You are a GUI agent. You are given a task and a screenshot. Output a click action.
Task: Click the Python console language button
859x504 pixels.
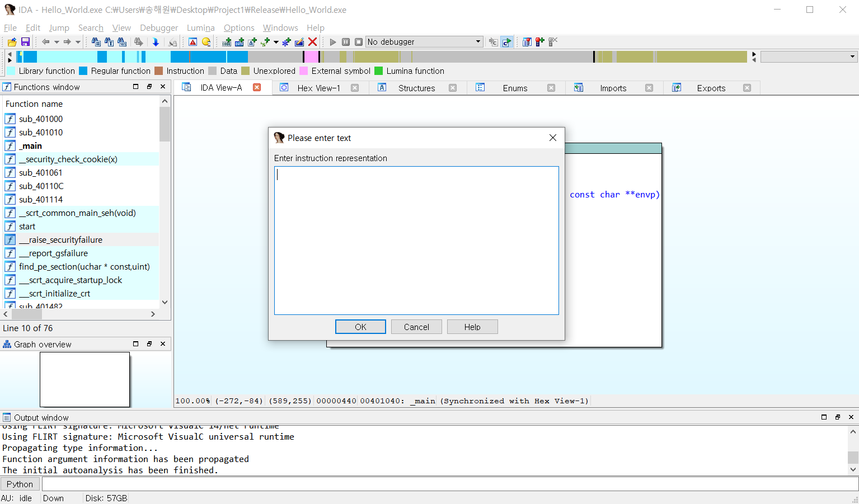click(x=20, y=484)
